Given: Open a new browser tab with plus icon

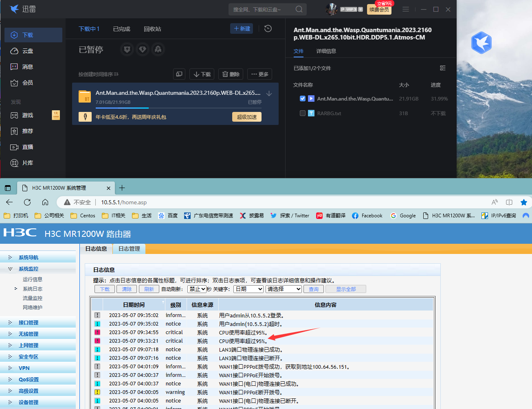Looking at the screenshot, I should 122,188.
